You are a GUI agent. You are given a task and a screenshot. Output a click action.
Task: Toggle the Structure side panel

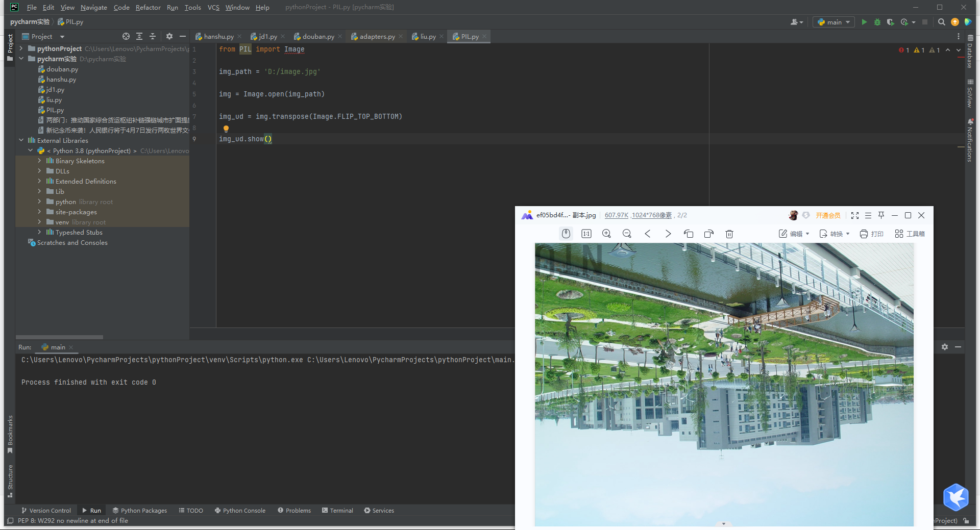[x=10, y=481]
